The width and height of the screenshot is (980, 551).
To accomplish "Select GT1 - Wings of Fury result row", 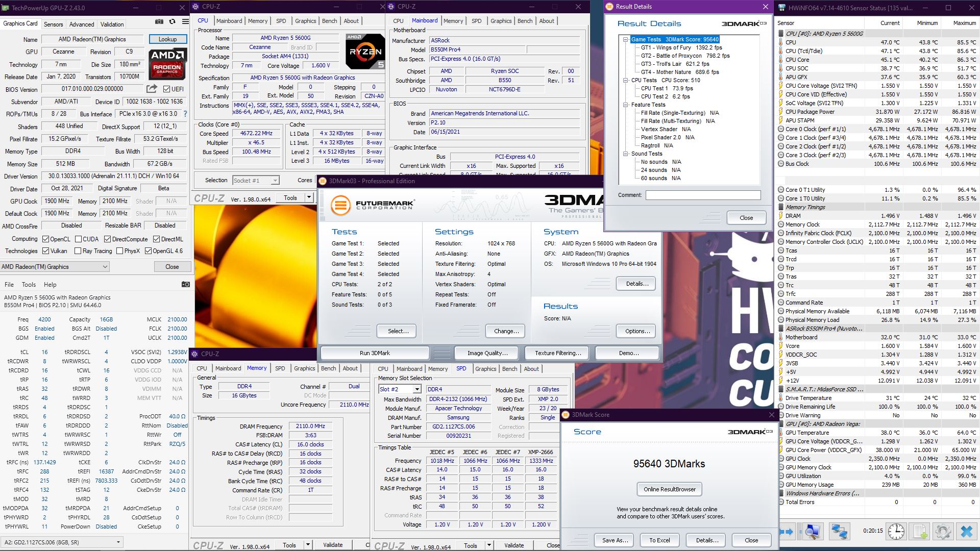I will point(681,47).
